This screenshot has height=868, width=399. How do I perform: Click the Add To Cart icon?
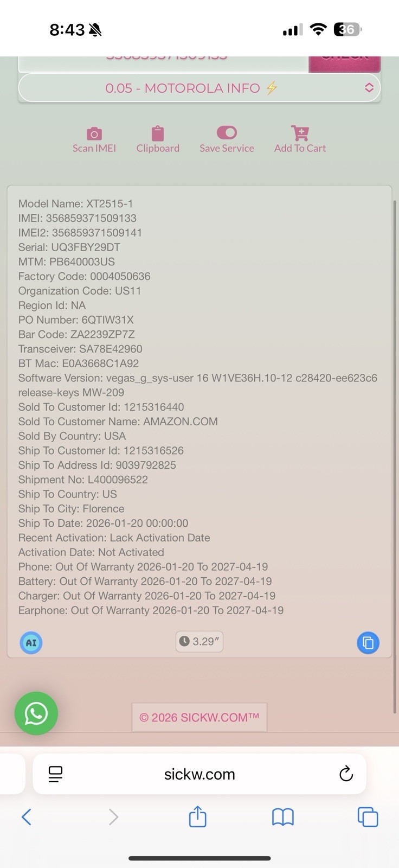point(300,133)
